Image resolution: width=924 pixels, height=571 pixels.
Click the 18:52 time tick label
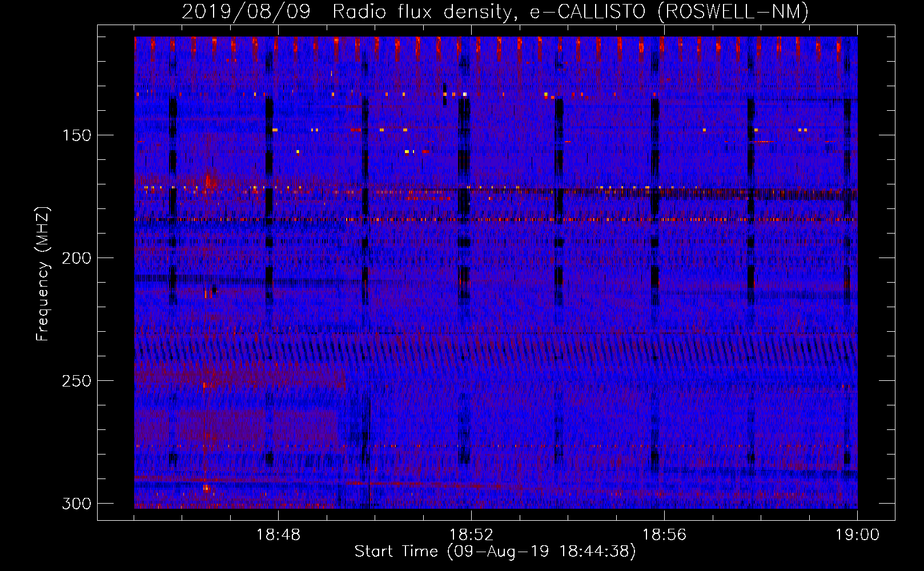coord(471,535)
